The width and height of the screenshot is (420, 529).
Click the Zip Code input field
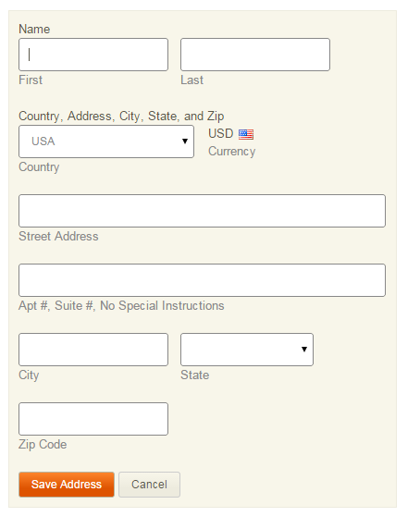(x=93, y=419)
